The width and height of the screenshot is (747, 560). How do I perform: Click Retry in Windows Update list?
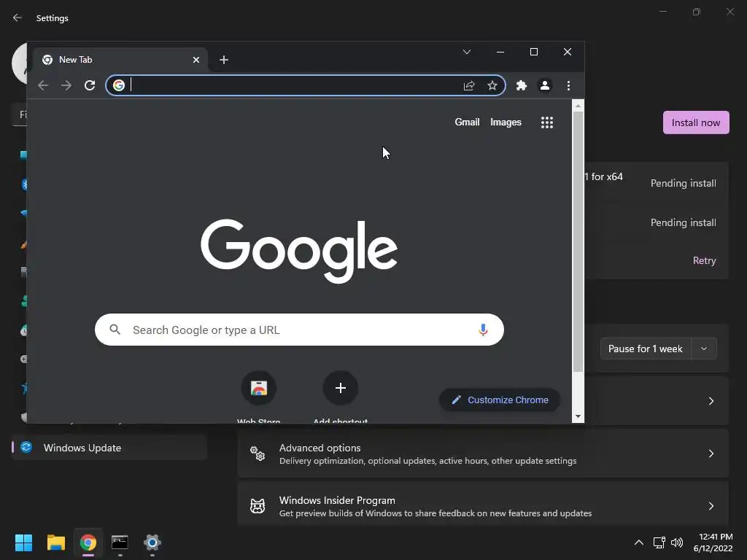point(704,260)
